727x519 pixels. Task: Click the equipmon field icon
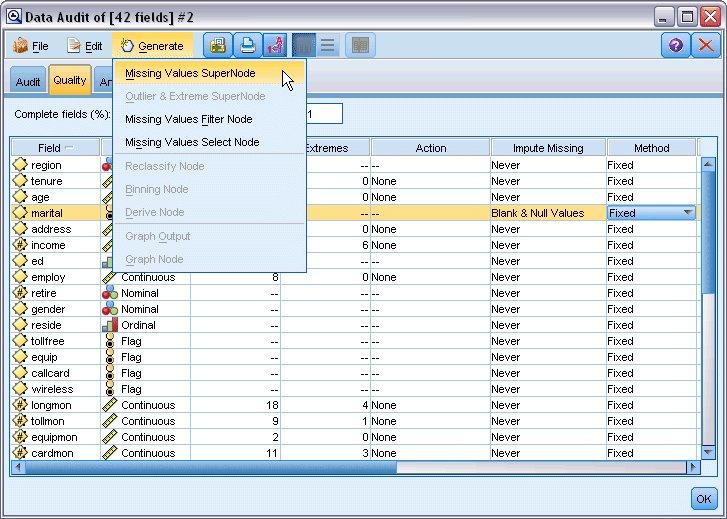[x=20, y=437]
